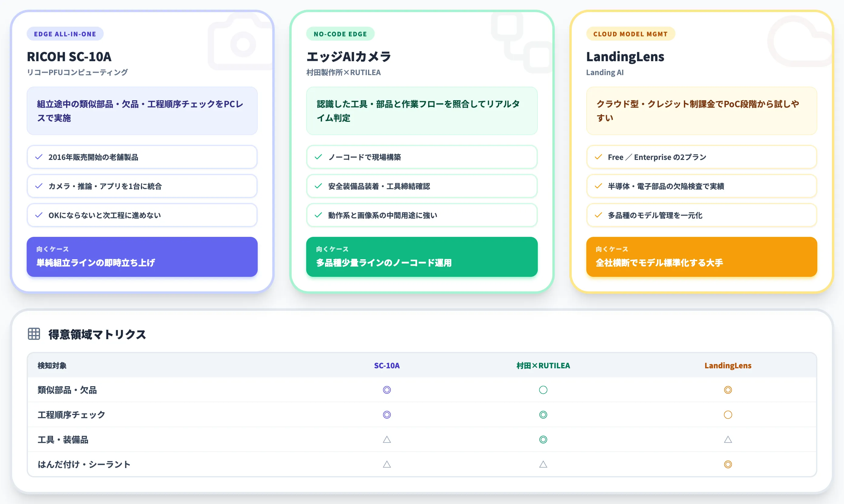Click the LandingLens double-circle in はんだ付け・シーラント row
The height and width of the screenshot is (504, 844).
point(728,464)
